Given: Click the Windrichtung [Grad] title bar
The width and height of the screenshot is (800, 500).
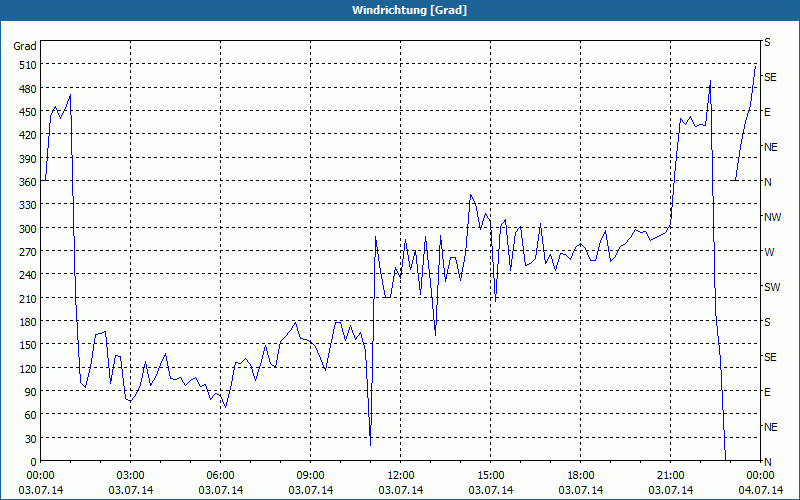Looking at the screenshot, I should [400, 10].
